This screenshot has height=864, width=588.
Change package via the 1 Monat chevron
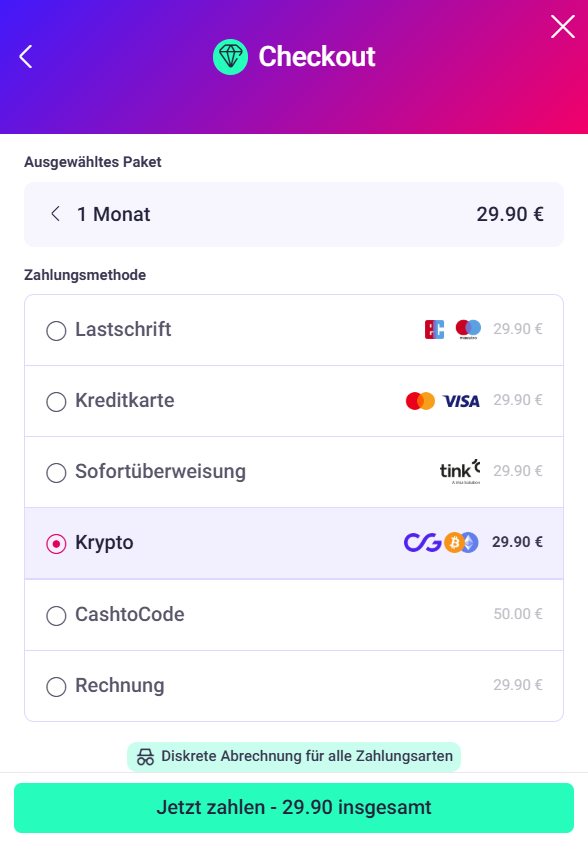point(55,214)
